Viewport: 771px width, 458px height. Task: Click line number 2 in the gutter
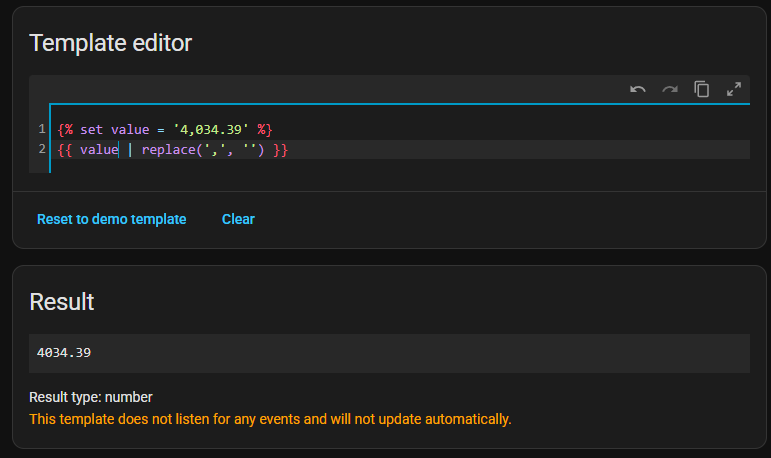(42, 149)
